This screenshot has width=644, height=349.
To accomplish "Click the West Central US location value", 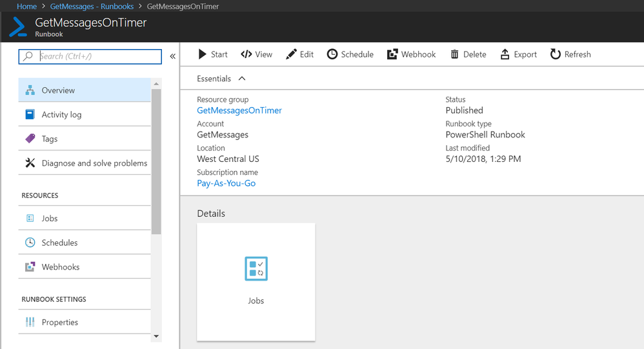I will [x=228, y=159].
